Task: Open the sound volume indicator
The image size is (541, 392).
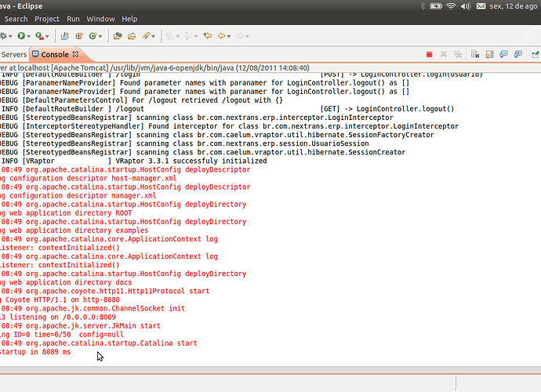Action: (466, 6)
